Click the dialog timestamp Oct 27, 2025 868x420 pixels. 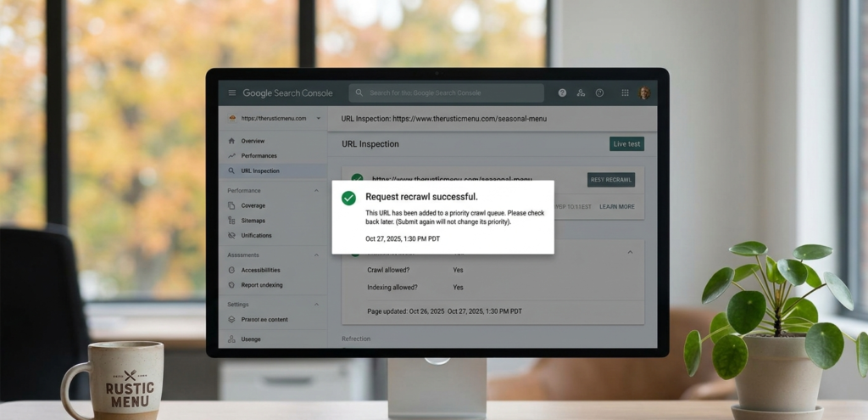pos(403,238)
